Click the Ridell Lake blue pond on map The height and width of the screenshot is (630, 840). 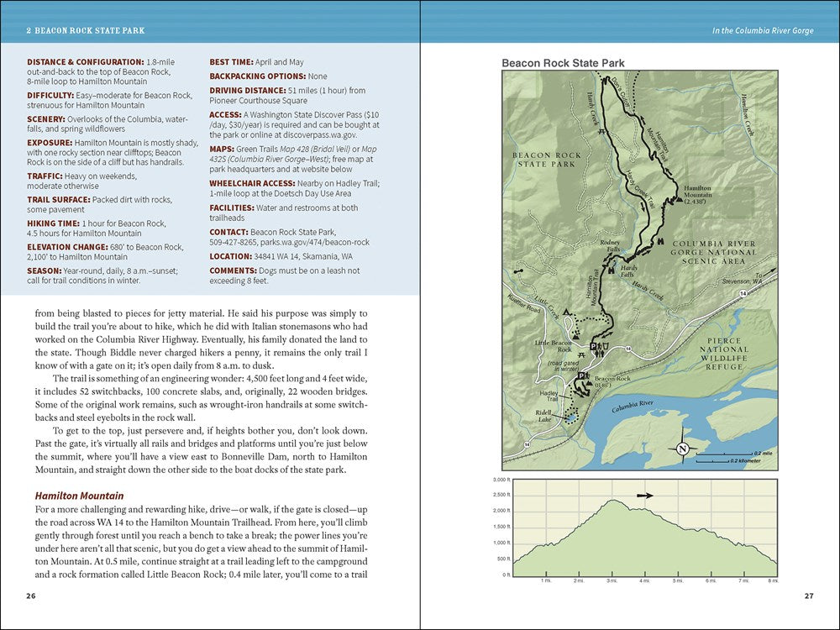tap(570, 417)
